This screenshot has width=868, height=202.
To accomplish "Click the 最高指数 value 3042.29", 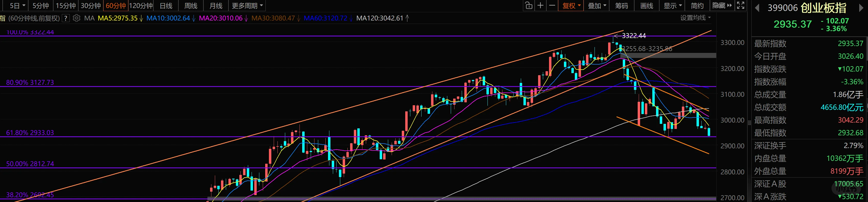I will coord(850,120).
